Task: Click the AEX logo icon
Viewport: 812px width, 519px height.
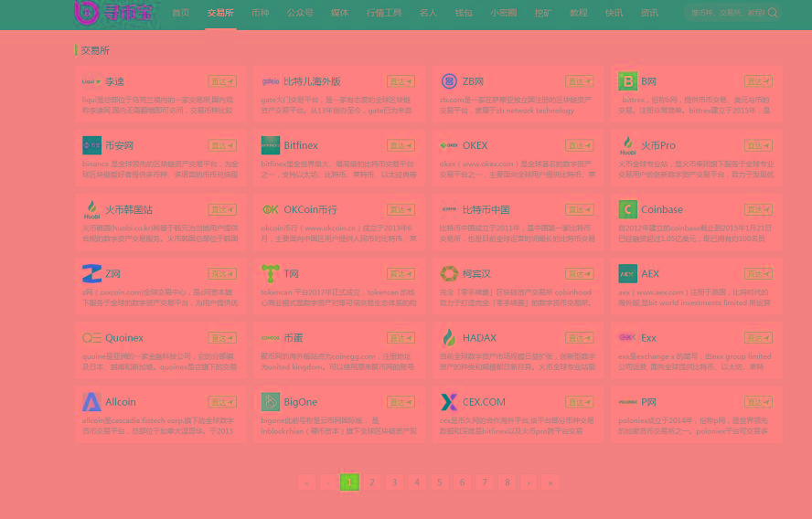Action: click(626, 273)
